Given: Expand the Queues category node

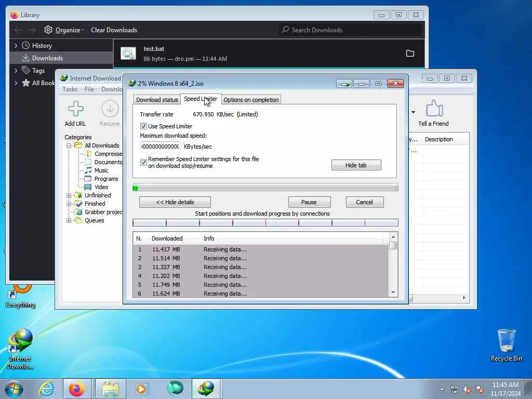Looking at the screenshot, I should (69, 220).
